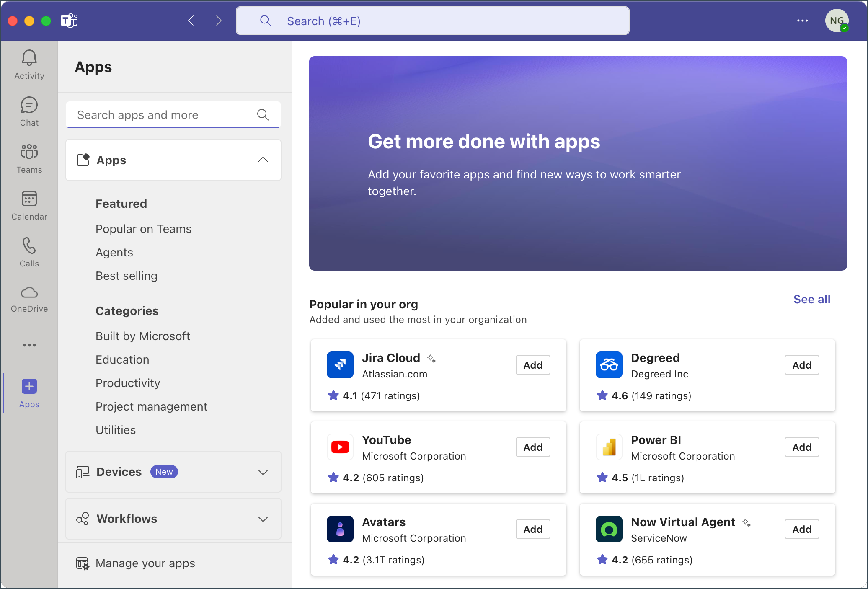The image size is (868, 589).
Task: Click the 'Popular in your org' heading
Action: click(x=364, y=304)
